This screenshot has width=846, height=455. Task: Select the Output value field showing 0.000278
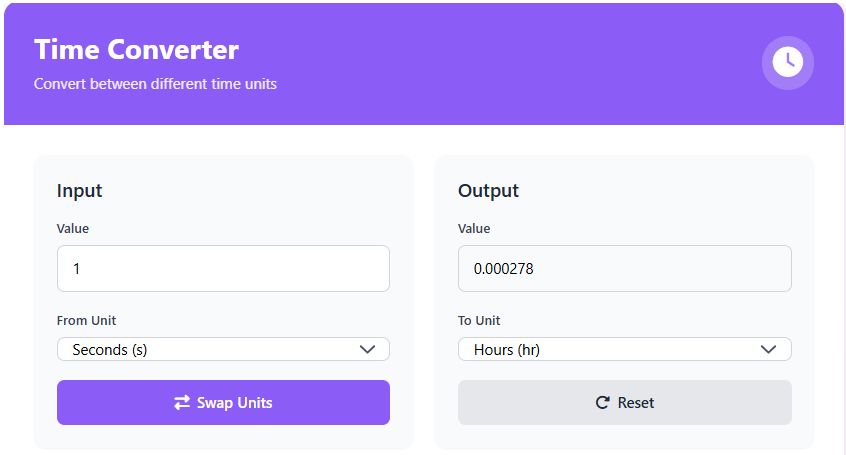(624, 269)
